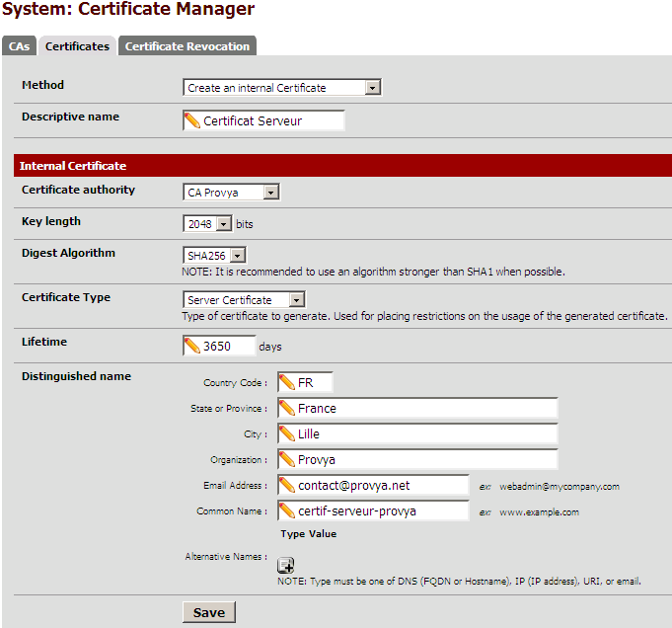Viewport: 672px width, 628px height.
Task: Click into the Email Address input field
Action: coord(373,485)
